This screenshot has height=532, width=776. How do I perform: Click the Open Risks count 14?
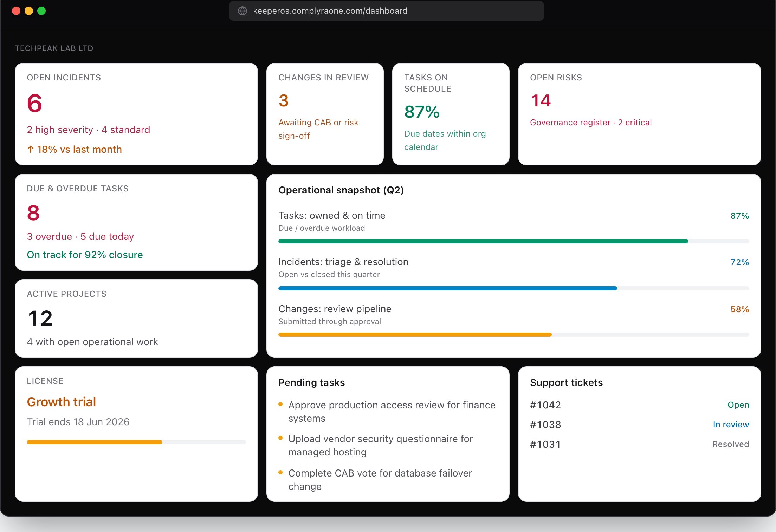coord(541,101)
